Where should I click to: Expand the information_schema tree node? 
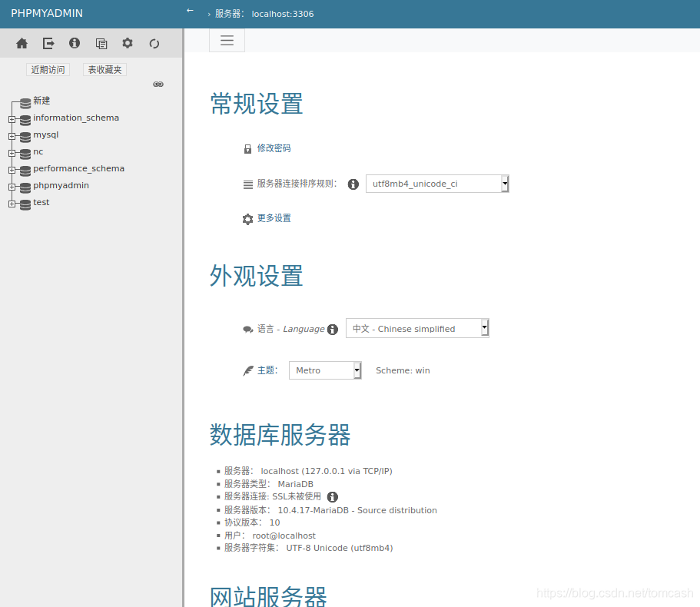pyautogui.click(x=12, y=119)
